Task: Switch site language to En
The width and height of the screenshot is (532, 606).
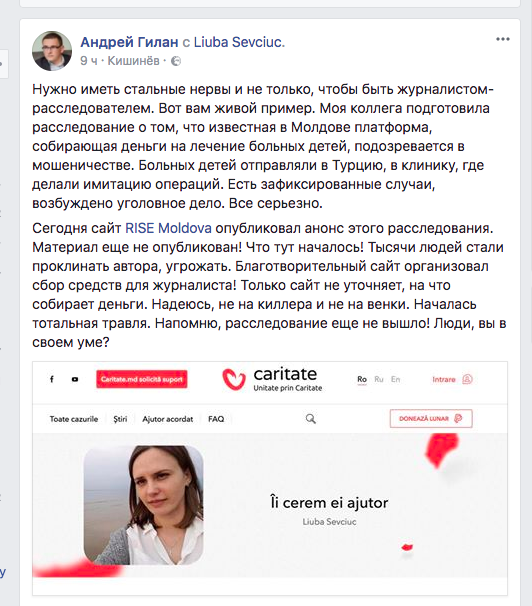Action: tap(395, 380)
